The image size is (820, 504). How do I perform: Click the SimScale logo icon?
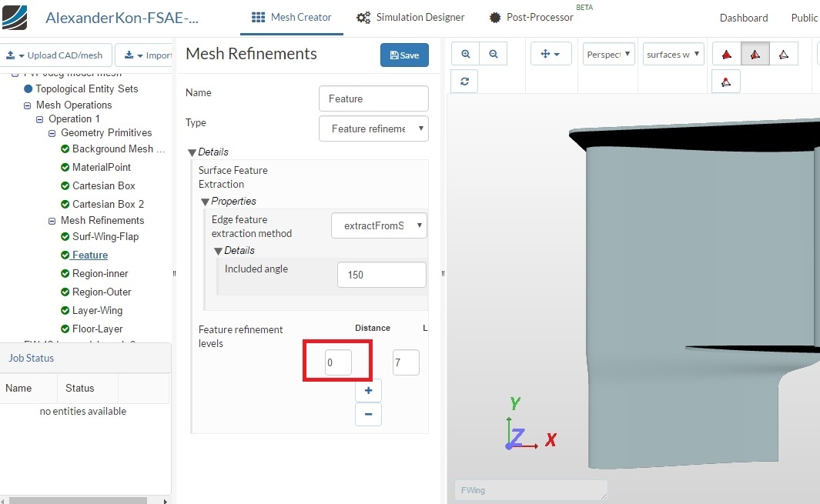(x=15, y=17)
